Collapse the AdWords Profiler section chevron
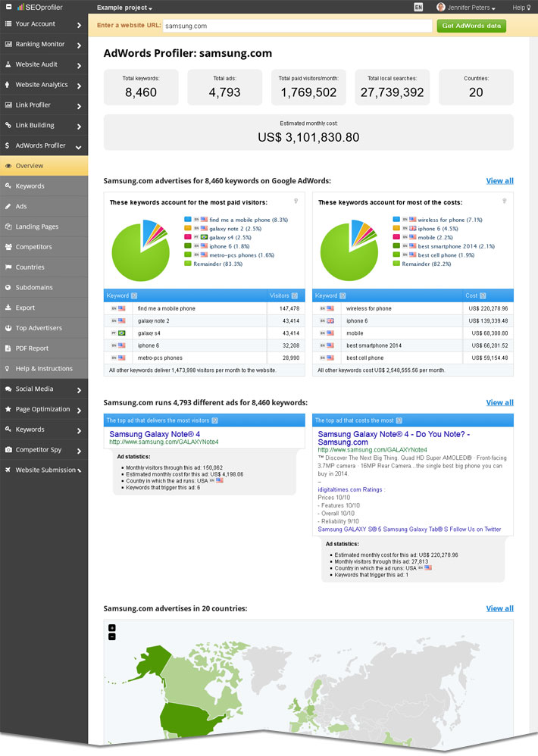Screen dimensions: 538x756 point(79,146)
